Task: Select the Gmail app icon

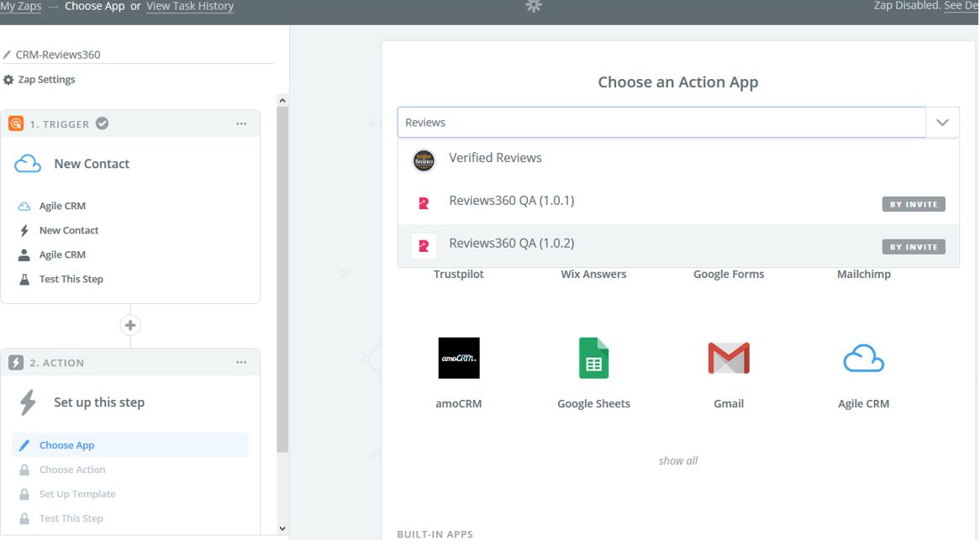Action: pyautogui.click(x=729, y=358)
